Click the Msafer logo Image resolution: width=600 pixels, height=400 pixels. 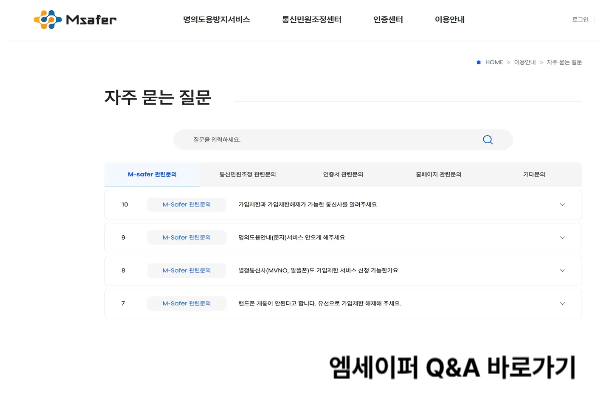[x=75, y=19]
